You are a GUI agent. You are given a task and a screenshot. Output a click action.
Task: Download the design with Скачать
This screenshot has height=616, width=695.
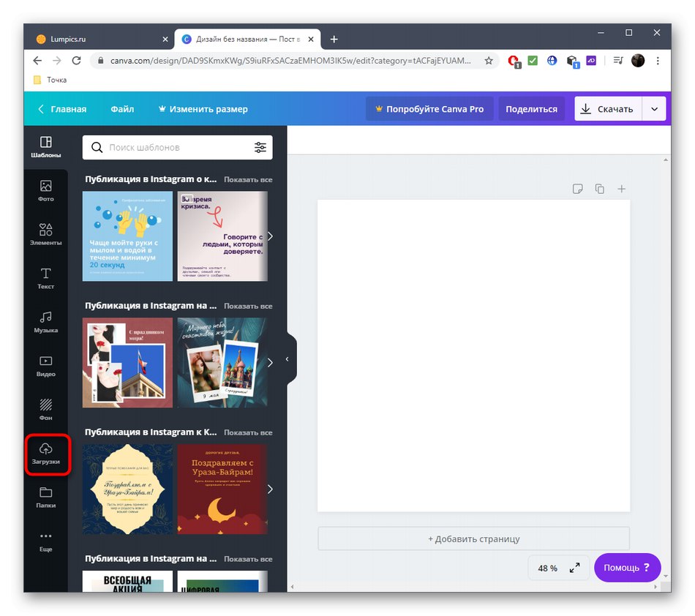pos(608,109)
